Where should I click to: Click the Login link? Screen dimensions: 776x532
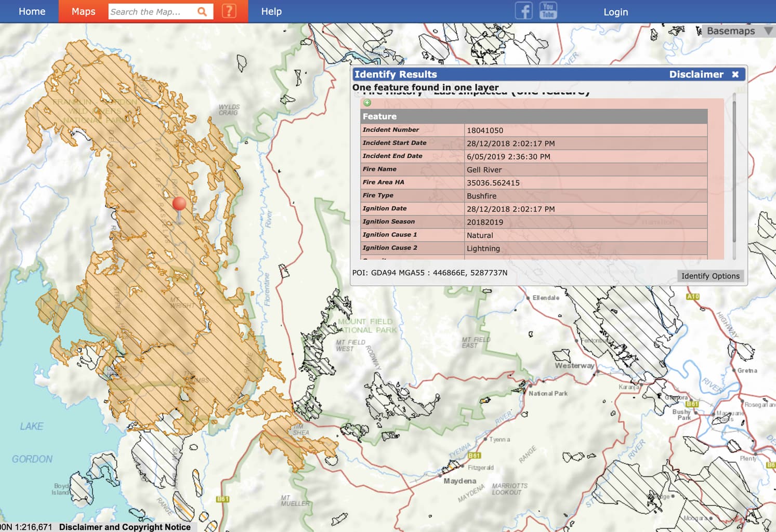click(x=615, y=12)
